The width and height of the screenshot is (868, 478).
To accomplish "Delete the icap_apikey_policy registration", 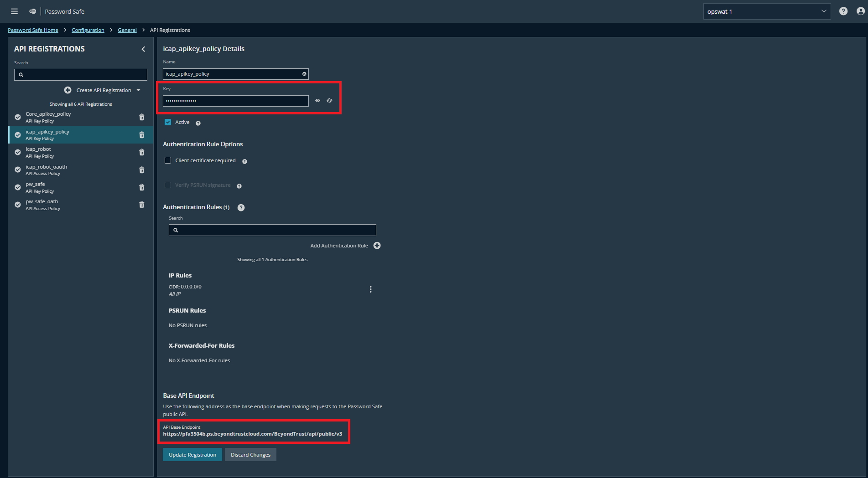I will (142, 135).
